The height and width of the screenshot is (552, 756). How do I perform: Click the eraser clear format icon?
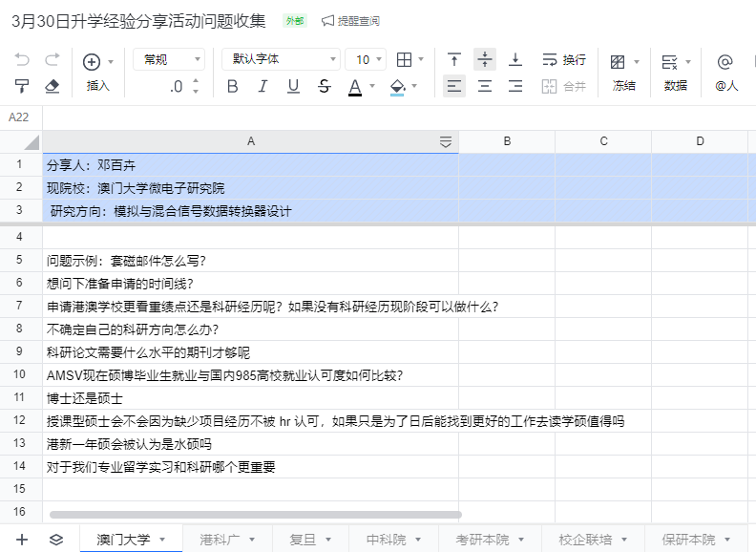point(52,86)
